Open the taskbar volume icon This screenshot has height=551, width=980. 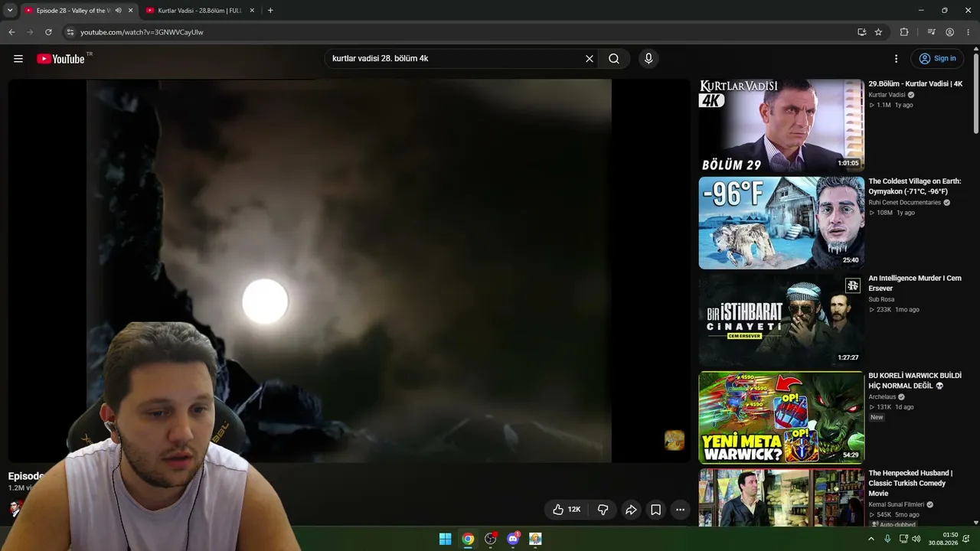tap(916, 539)
